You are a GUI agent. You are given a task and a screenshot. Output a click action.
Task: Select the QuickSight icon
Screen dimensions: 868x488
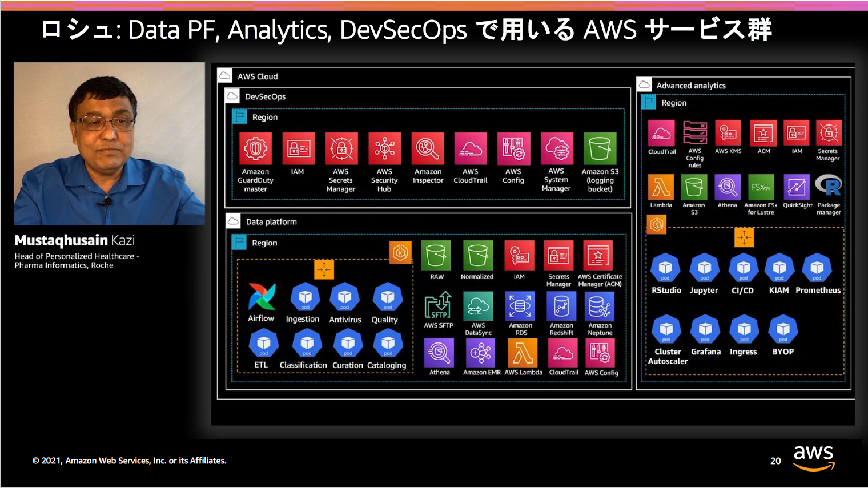pyautogui.click(x=797, y=187)
